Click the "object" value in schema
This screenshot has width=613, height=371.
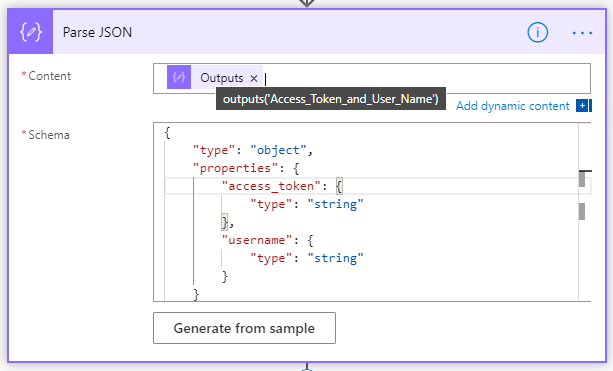[278, 150]
